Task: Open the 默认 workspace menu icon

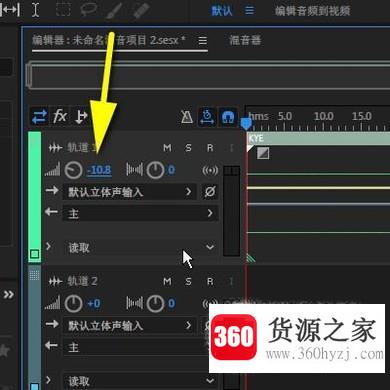Action: click(249, 11)
